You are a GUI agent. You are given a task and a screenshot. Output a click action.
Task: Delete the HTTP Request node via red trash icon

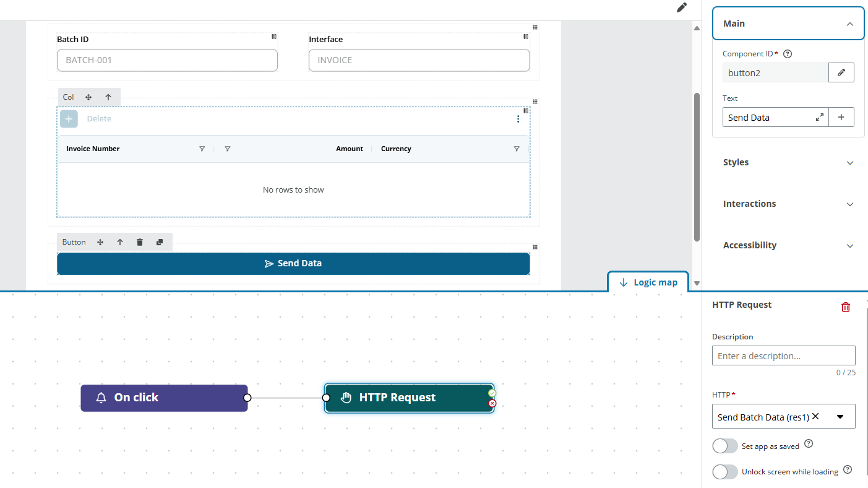[845, 307]
